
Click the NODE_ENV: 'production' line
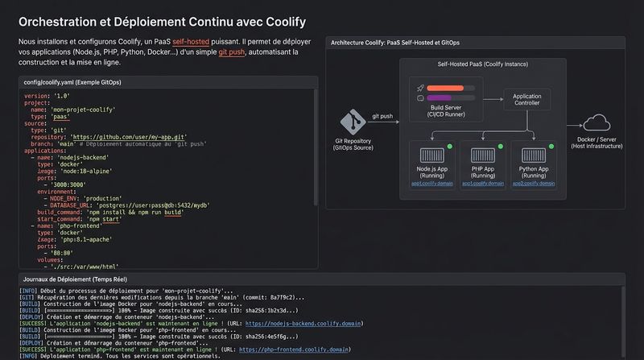(83, 198)
